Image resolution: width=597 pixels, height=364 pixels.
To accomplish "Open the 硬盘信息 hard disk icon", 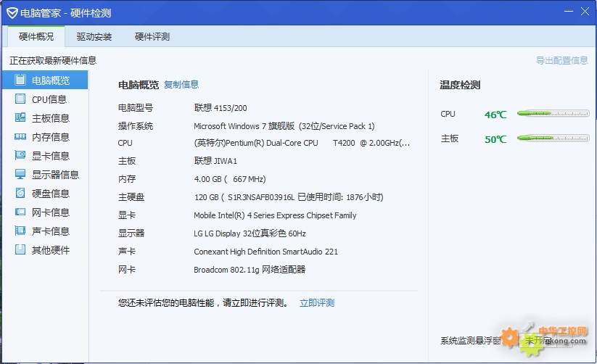I will tap(20, 193).
